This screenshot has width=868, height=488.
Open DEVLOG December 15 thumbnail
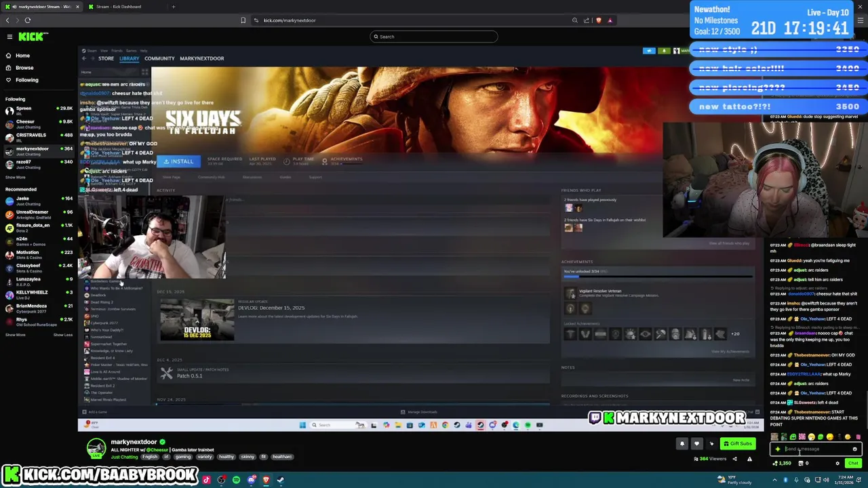pyautogui.click(x=197, y=319)
